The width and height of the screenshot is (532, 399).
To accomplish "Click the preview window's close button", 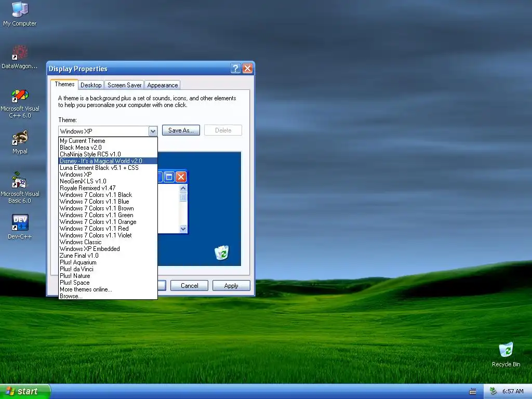I will (181, 177).
